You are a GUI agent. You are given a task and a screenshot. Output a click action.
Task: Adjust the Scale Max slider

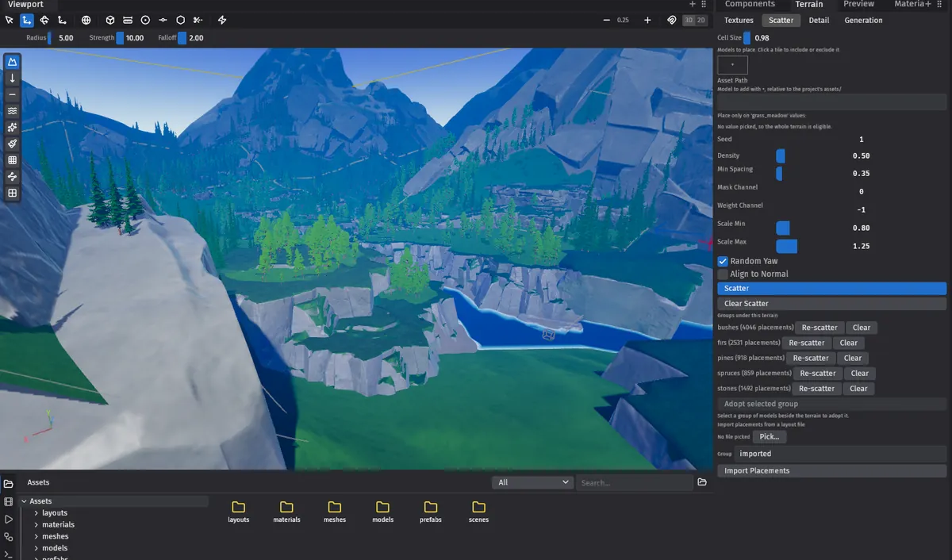pyautogui.click(x=786, y=246)
